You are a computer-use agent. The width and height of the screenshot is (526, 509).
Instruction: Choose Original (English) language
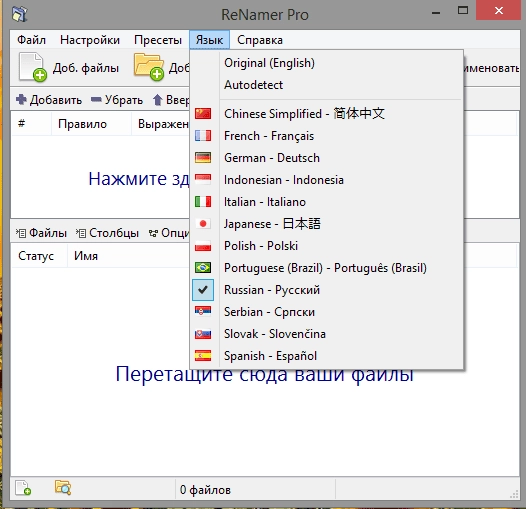(269, 63)
